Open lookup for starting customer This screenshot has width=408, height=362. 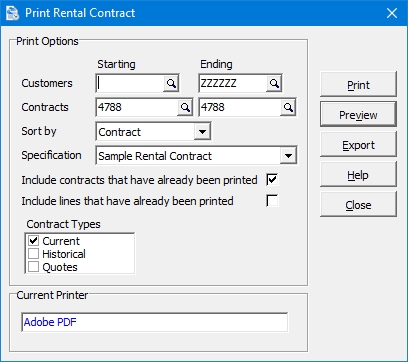[171, 83]
